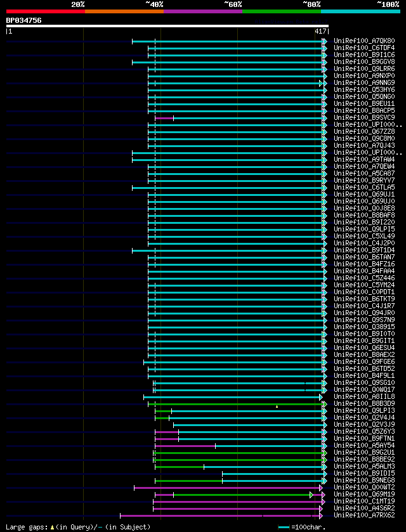This screenshot has height=532, width=406.
Task: Select the UniRef100_A9NXP0 entry
Action: click(x=364, y=76)
